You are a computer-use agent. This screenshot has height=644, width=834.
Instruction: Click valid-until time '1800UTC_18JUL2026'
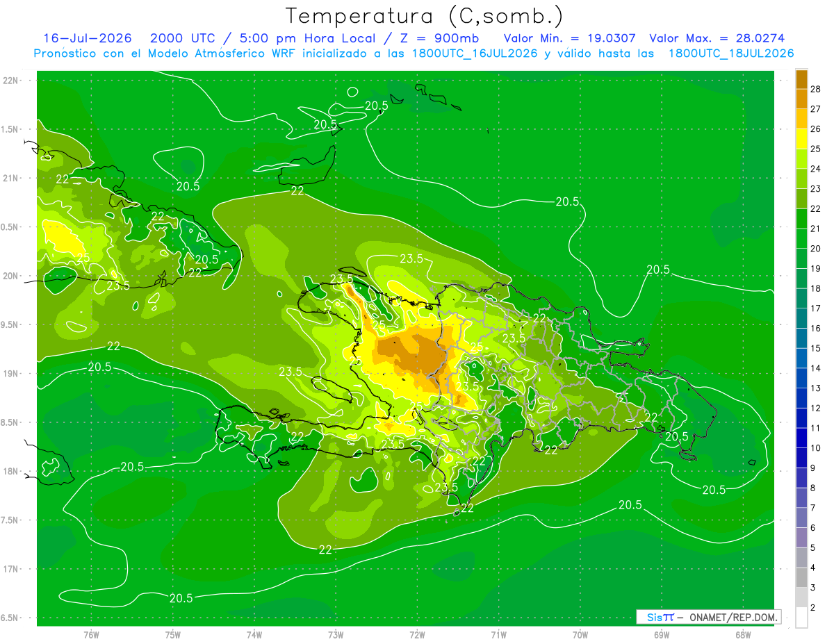(x=731, y=53)
